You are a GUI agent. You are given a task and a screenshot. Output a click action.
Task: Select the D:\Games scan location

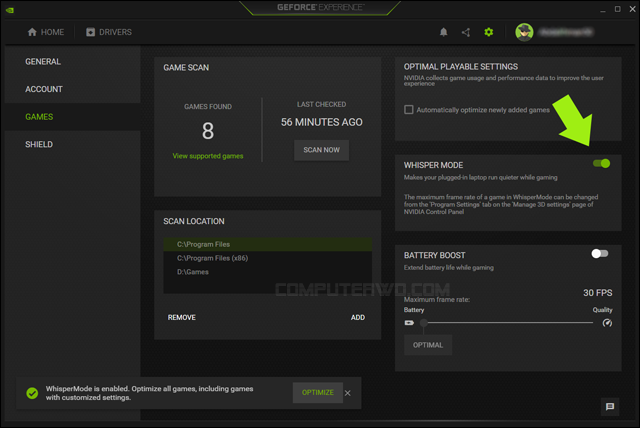pos(267,272)
